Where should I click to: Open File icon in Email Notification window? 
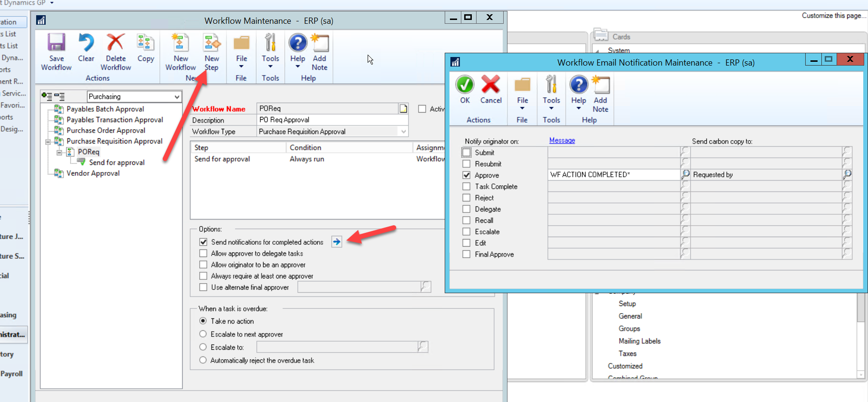pyautogui.click(x=522, y=85)
